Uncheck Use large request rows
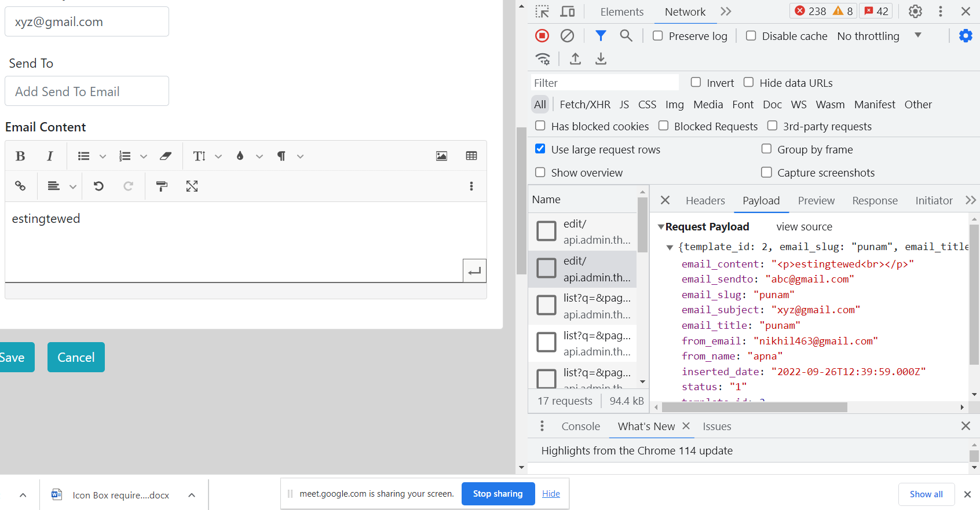The image size is (980, 510). pos(540,149)
